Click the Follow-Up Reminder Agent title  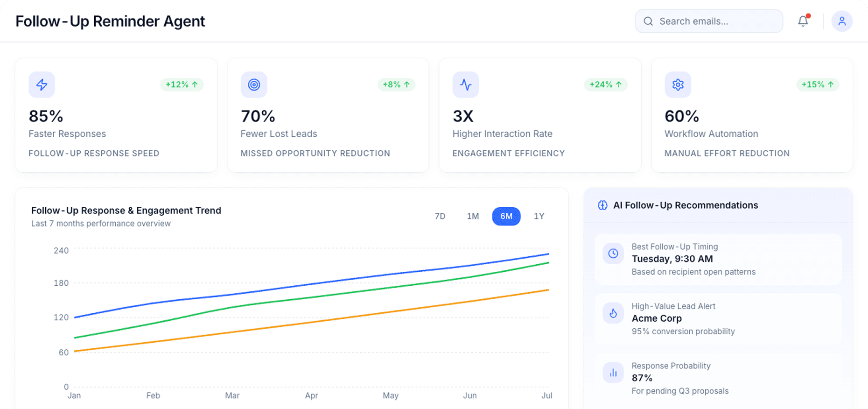click(x=110, y=21)
